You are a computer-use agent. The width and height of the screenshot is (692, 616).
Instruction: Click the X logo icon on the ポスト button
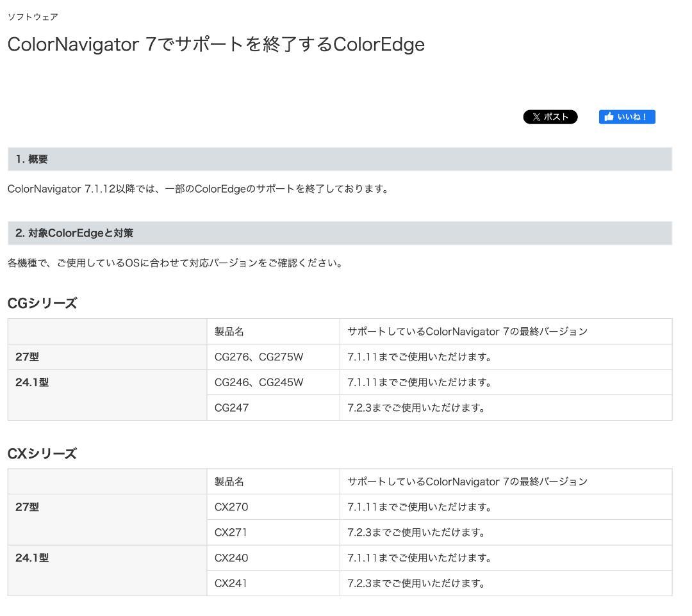pos(536,117)
